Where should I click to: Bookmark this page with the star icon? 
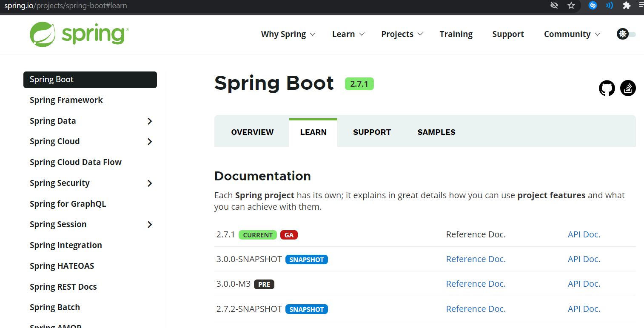[571, 6]
